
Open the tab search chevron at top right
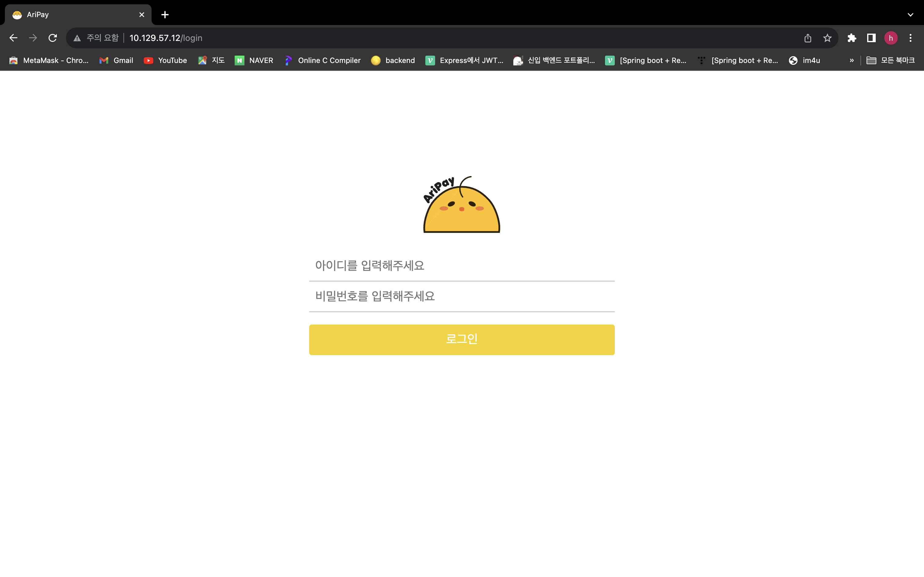click(910, 14)
